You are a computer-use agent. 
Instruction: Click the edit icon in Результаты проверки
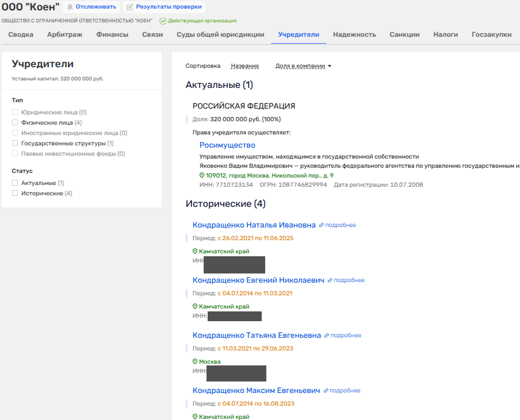[x=129, y=7]
